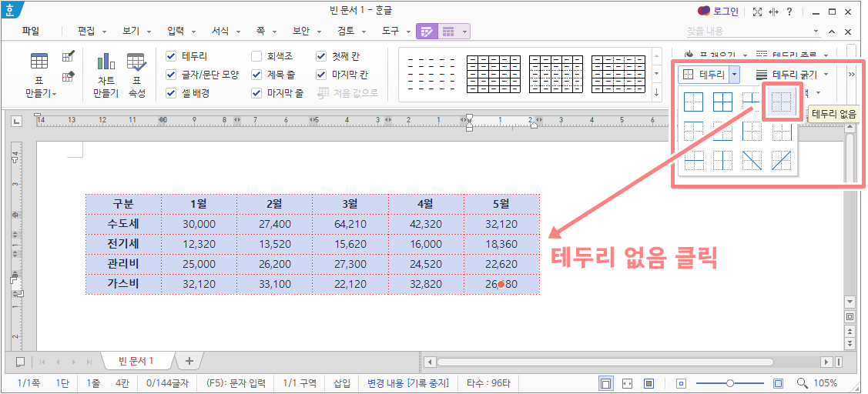This screenshot has width=868, height=394.
Task: Select third table style with dotted inner rows
Action: tap(556, 74)
